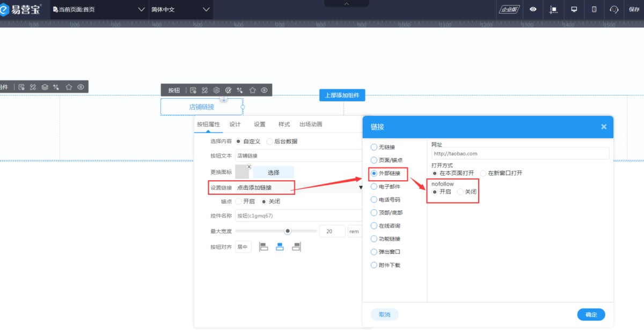Expand the 当前页面:首页 page dropdown
The image size is (644, 330).
pos(142,10)
